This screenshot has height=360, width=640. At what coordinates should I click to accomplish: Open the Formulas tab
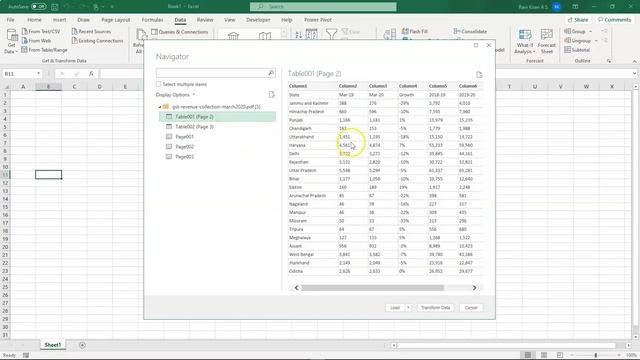[x=152, y=20]
